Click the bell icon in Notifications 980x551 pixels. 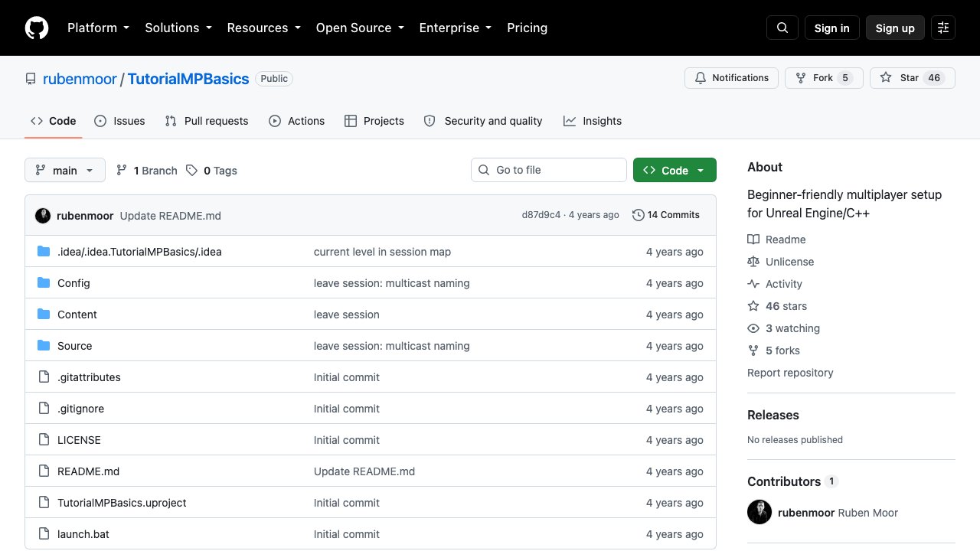pos(700,78)
